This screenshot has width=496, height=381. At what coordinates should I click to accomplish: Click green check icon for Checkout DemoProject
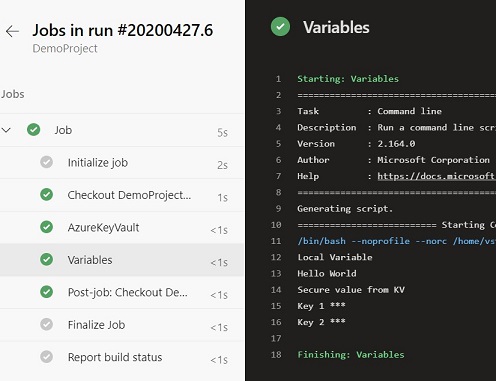(46, 195)
